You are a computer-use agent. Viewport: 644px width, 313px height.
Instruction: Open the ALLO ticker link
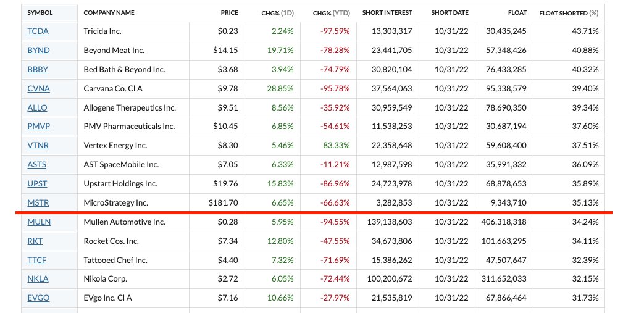click(38, 107)
